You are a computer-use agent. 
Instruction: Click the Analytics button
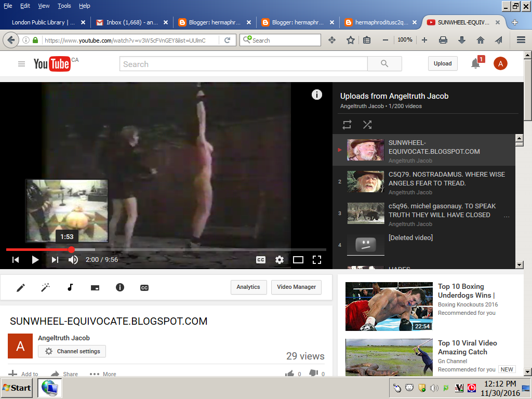pyautogui.click(x=248, y=287)
